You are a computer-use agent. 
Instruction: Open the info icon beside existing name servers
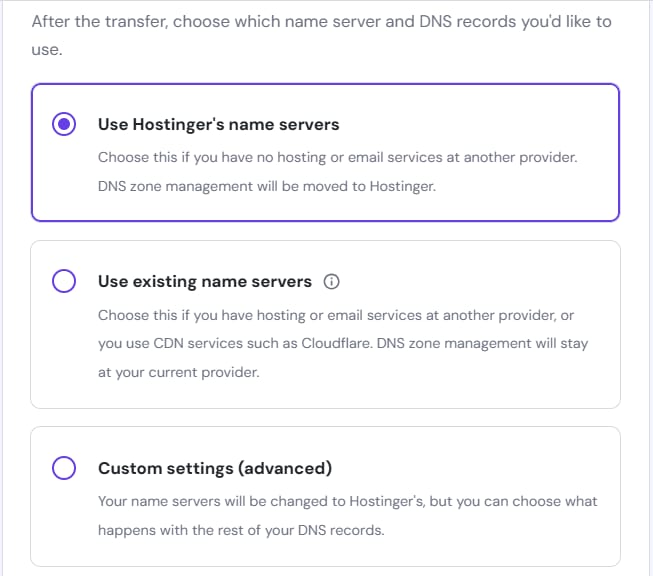click(x=332, y=282)
